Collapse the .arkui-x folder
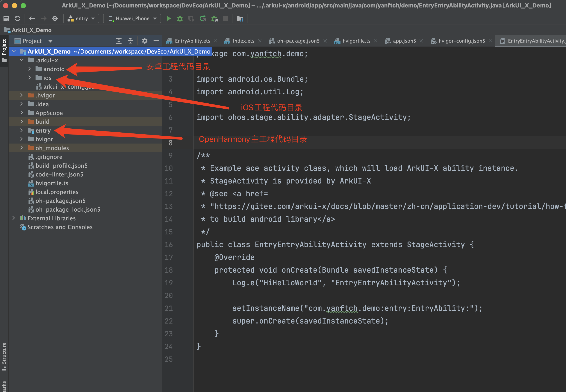The width and height of the screenshot is (566, 392). tap(22, 60)
